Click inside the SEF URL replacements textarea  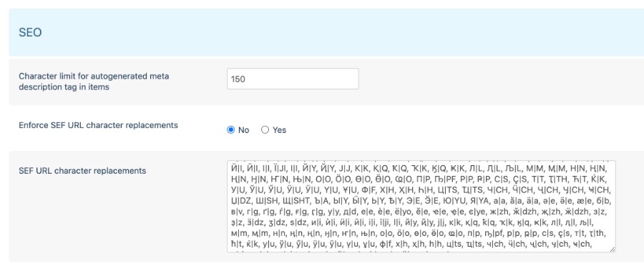point(421,206)
